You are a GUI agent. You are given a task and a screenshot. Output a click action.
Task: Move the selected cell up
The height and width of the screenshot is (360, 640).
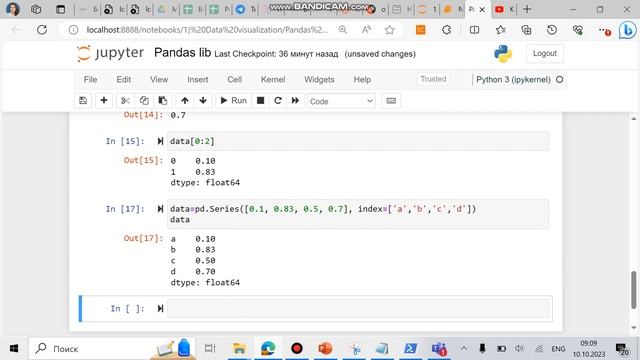(x=184, y=101)
